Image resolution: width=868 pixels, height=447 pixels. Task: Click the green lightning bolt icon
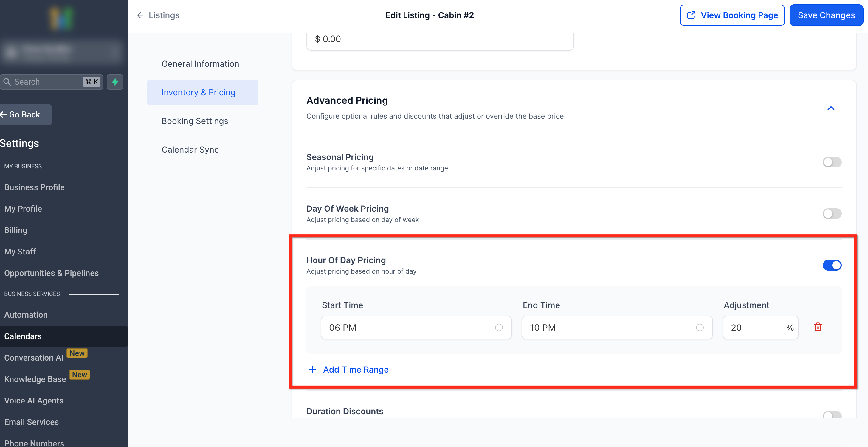[x=115, y=82]
